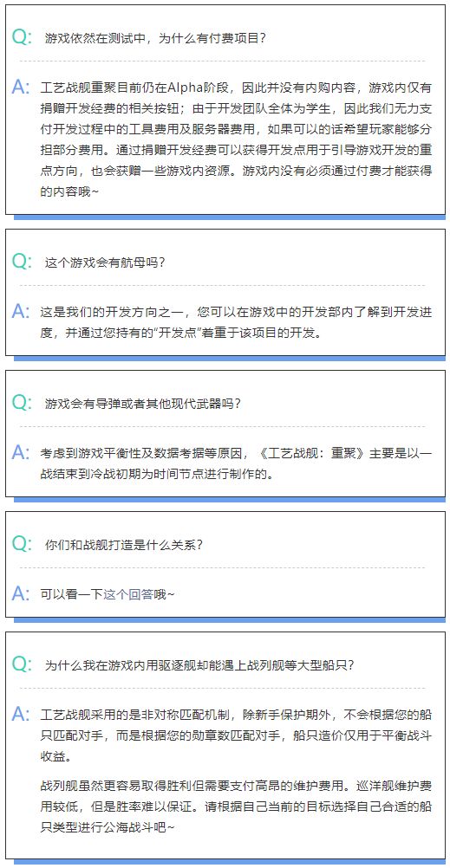Click the Q icon for the missiles question
Screen dimensions: 450x868
click(23, 403)
